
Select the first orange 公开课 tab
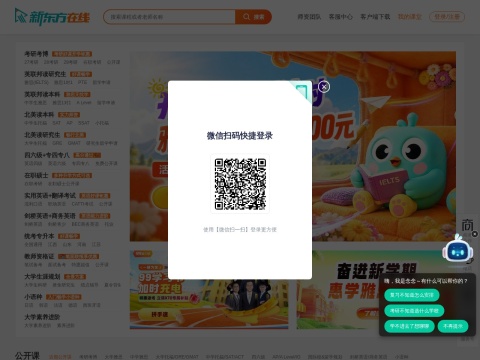coord(60,357)
